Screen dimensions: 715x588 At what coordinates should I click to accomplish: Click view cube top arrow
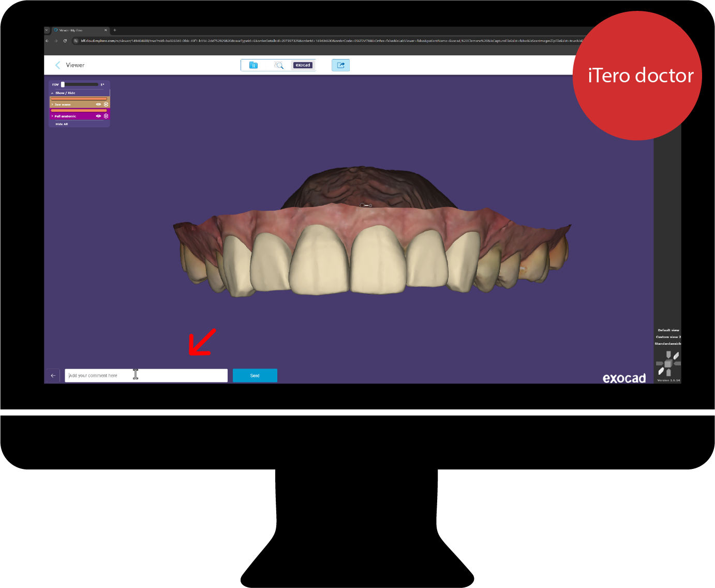point(668,355)
